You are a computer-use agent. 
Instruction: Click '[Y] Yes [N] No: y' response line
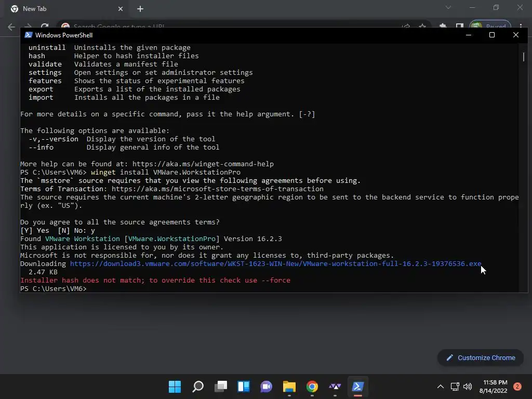(58, 230)
